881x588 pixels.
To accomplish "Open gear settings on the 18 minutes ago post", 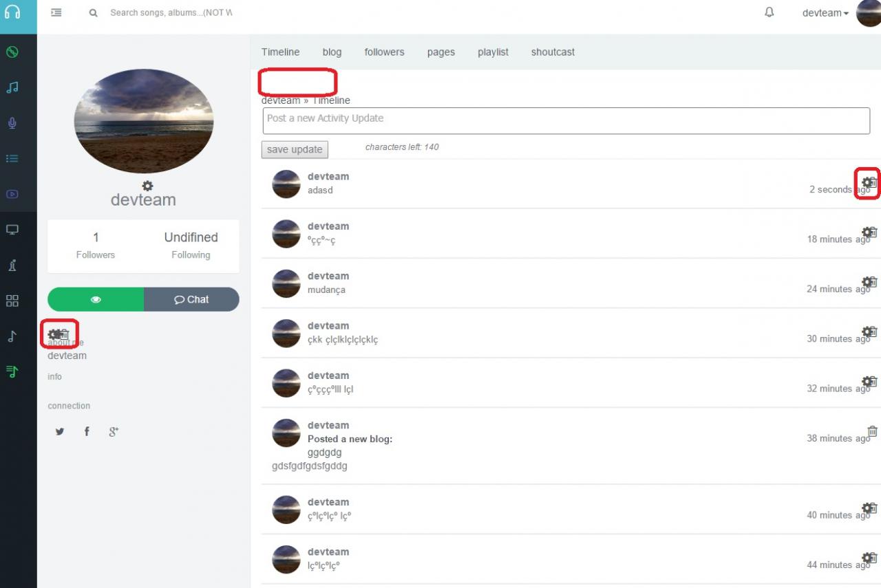I will (867, 232).
